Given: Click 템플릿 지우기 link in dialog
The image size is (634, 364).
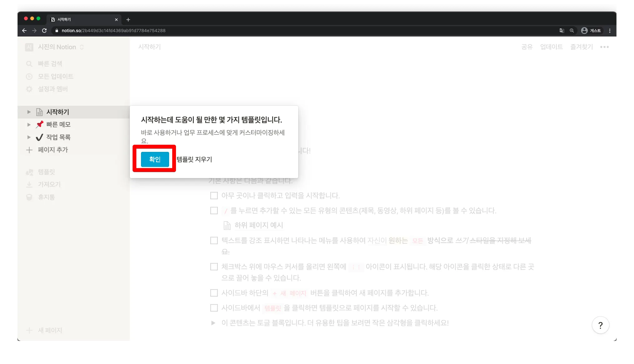Looking at the screenshot, I should coord(194,159).
